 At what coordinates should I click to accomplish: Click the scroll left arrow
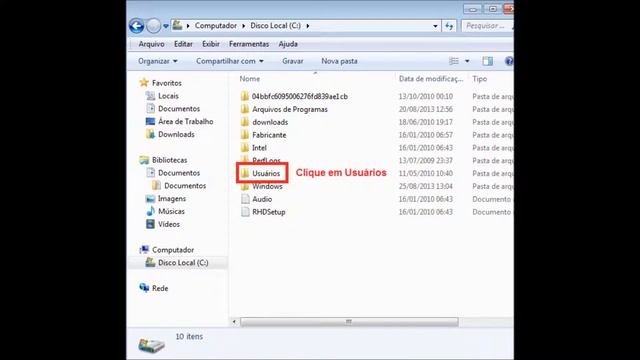coord(234,322)
